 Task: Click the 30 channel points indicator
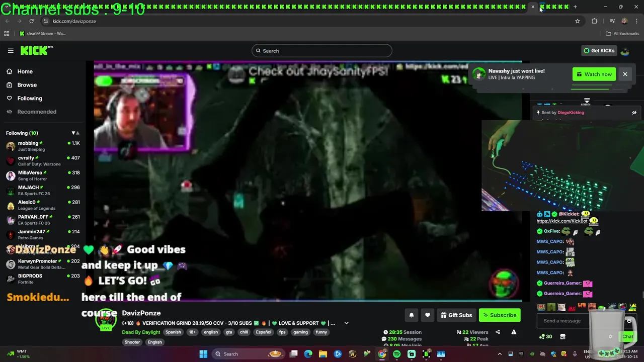click(545, 337)
